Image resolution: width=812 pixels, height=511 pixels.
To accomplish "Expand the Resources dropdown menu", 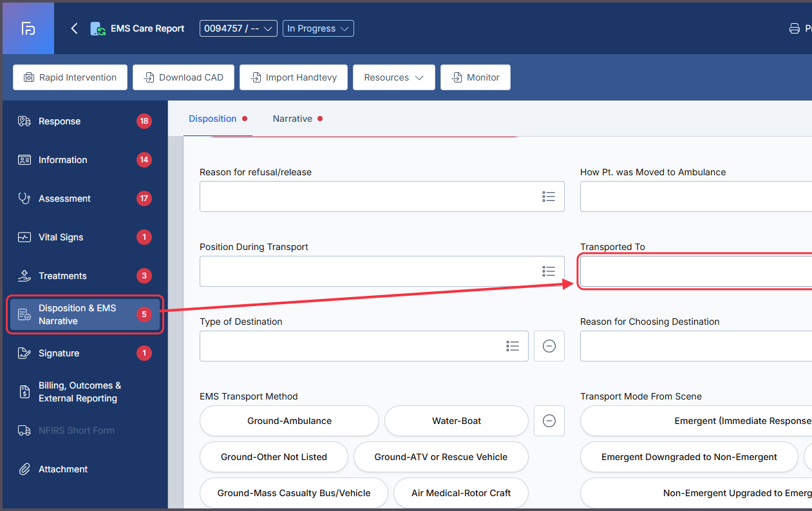I will pos(394,77).
